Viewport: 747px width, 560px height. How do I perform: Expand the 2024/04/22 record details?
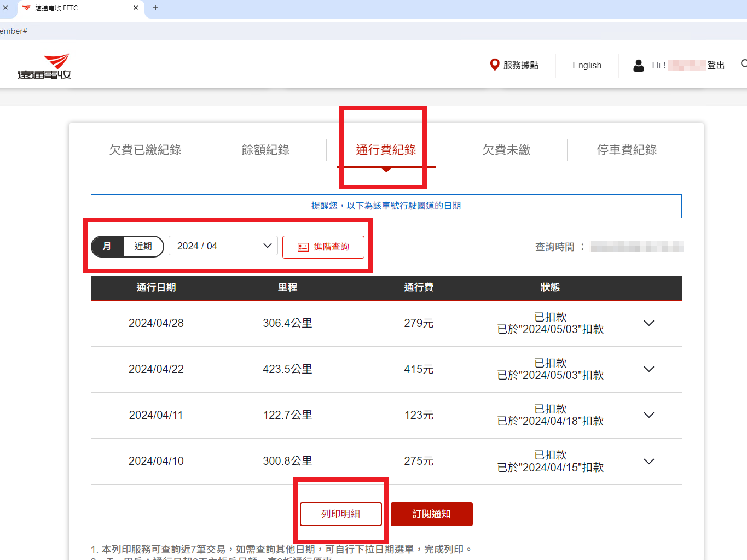click(649, 369)
